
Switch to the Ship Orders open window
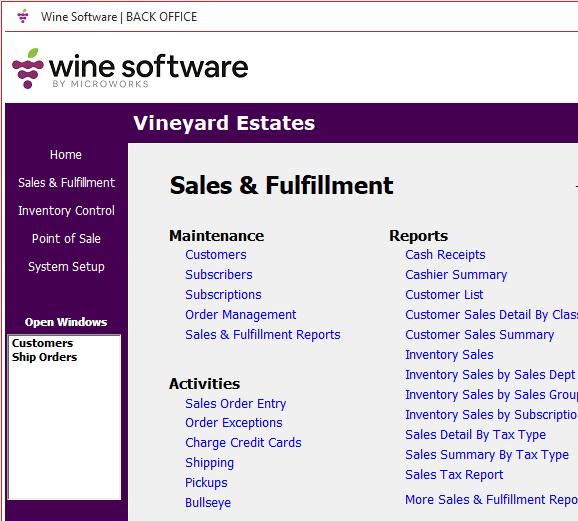pyautogui.click(x=44, y=357)
